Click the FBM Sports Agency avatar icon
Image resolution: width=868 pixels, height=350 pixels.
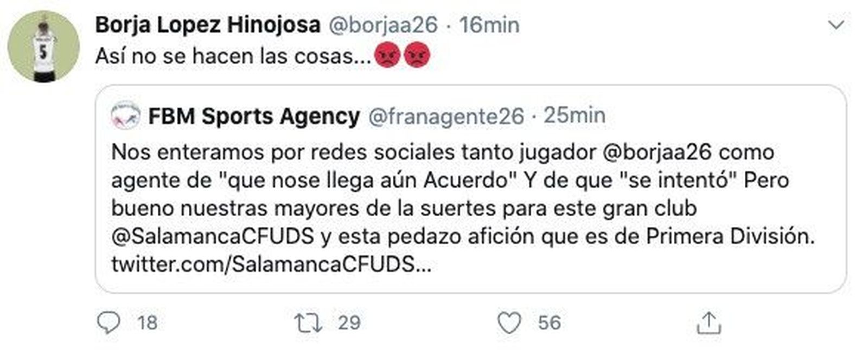click(125, 116)
